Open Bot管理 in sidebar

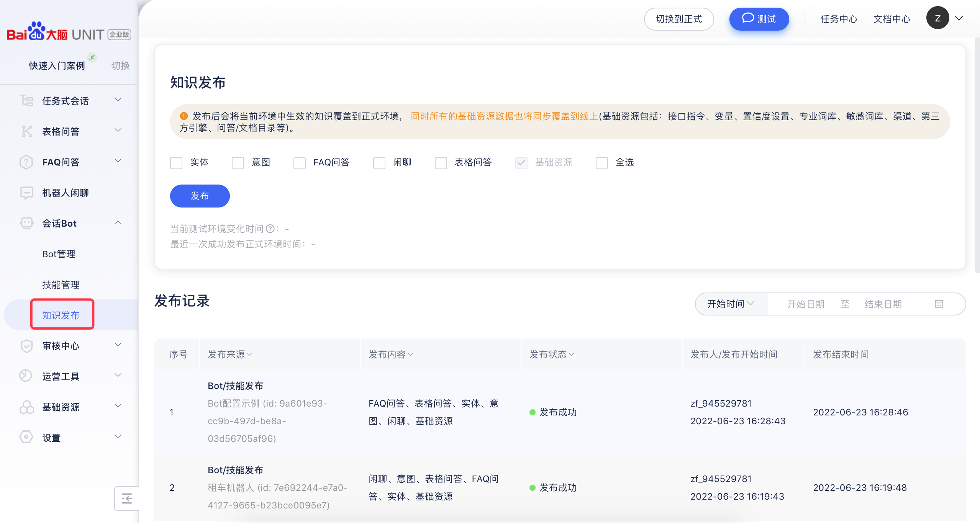tap(59, 254)
